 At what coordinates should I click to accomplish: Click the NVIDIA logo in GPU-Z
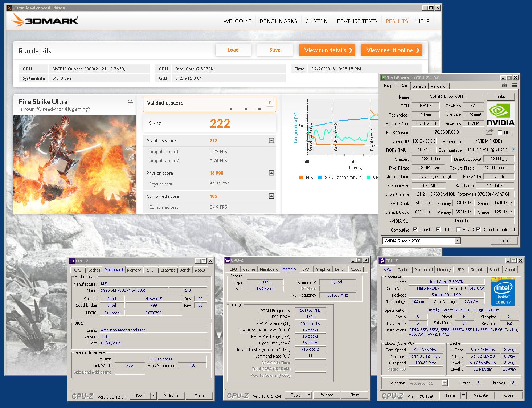tap(500, 114)
